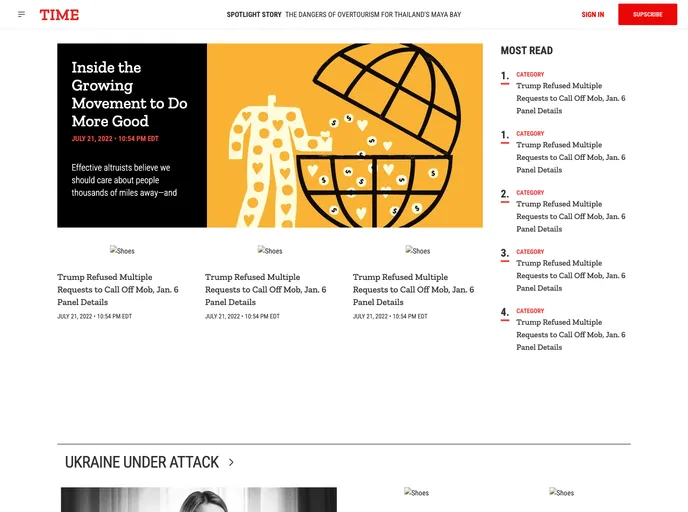Open the Most Read story ranked number 3

[570, 275]
